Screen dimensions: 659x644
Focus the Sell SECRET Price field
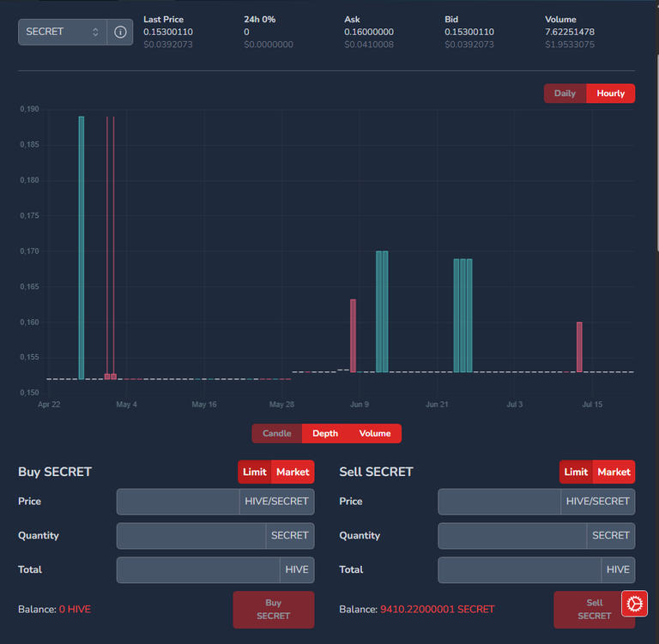(499, 502)
